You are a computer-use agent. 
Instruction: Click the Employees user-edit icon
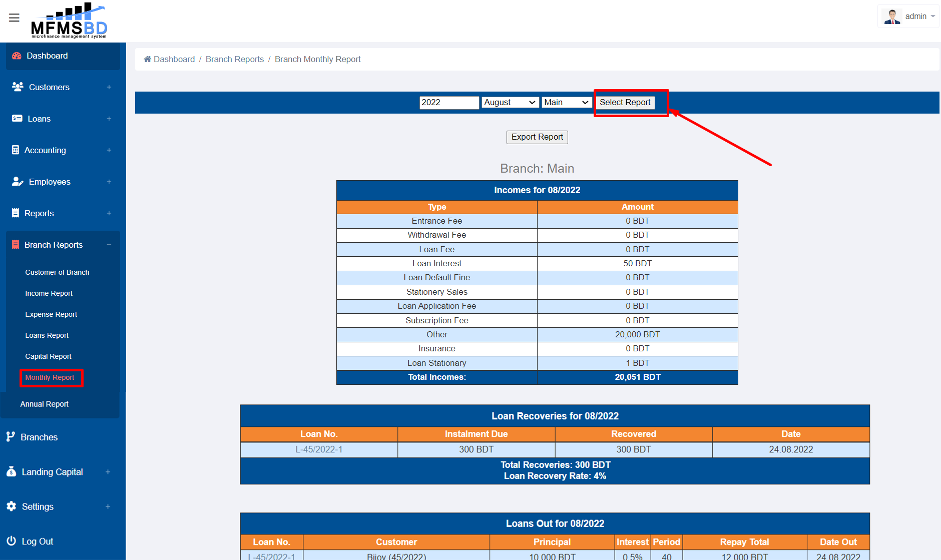[x=18, y=181]
